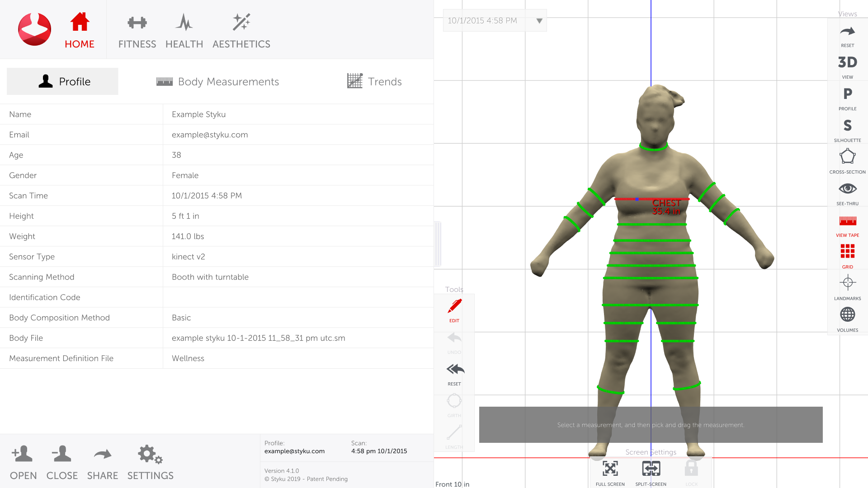Switch to Profile view (P icon)

(x=847, y=94)
